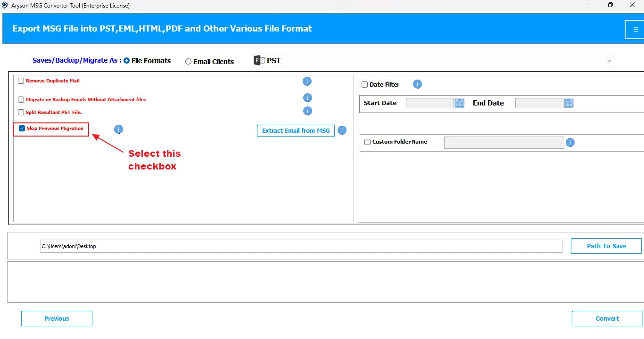Viewport: 644px width, 339px height.
Task: Click info icon next to Extract Email button
Action: coord(342,130)
